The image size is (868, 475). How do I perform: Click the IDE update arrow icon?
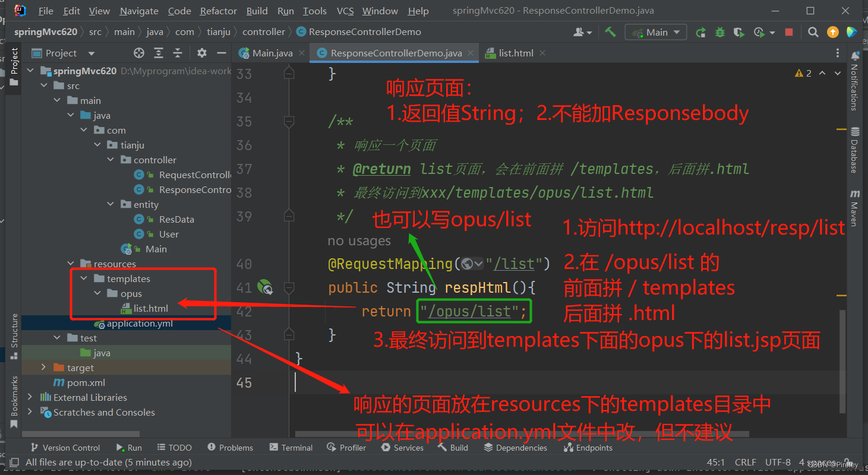(833, 32)
